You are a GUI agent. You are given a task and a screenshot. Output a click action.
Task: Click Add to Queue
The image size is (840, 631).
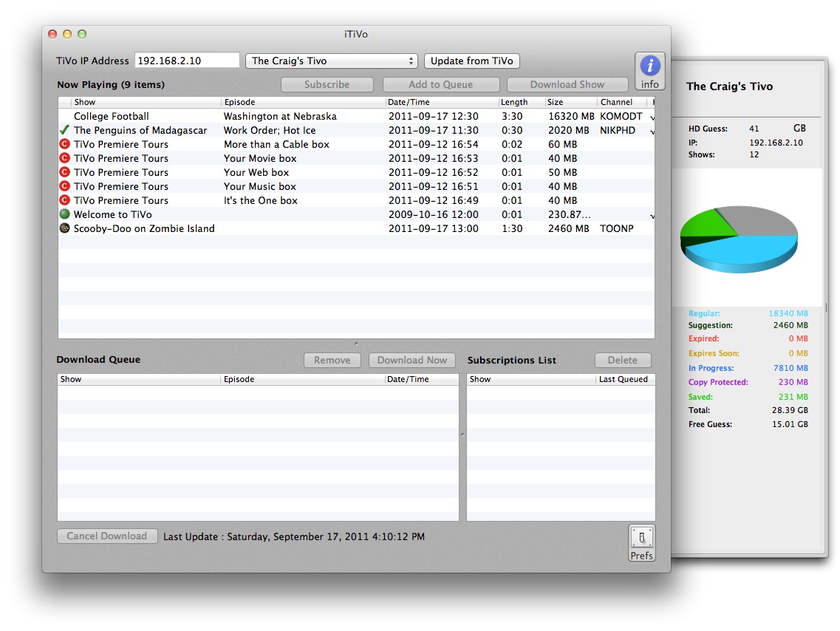pos(440,84)
